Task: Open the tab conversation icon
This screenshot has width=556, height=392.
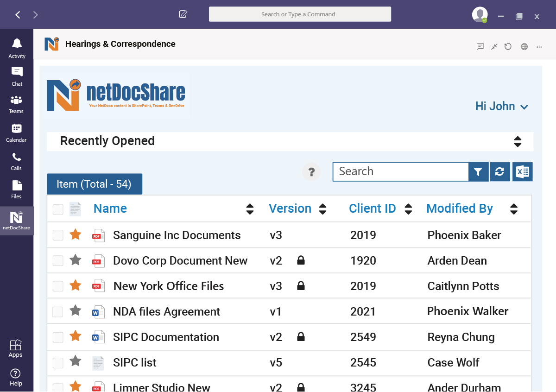Action: 480,46
